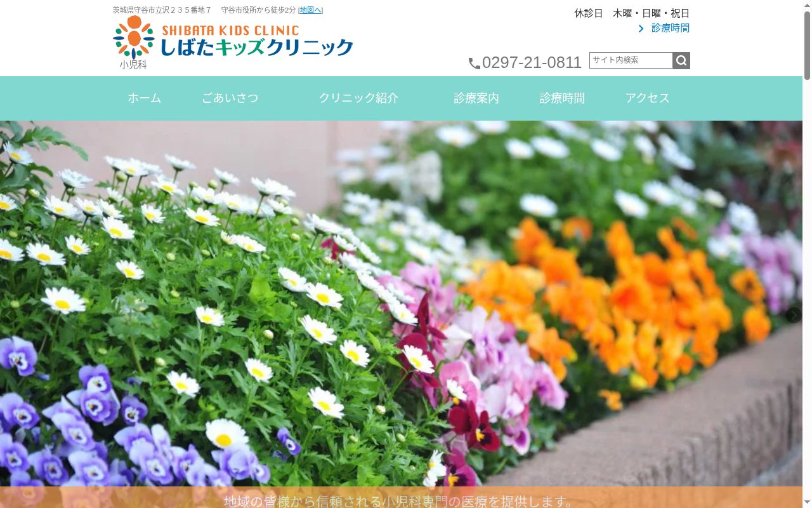
Task: Open the ホーム menu item
Action: (145, 98)
